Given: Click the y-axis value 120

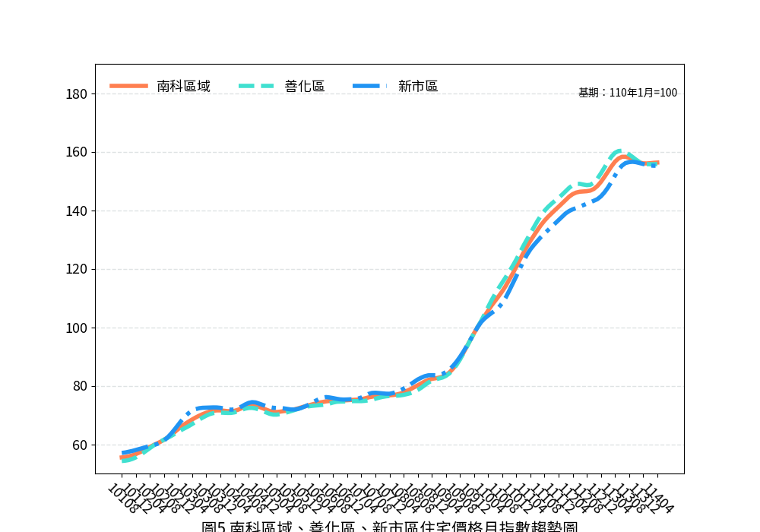Looking at the screenshot, I should point(77,269).
